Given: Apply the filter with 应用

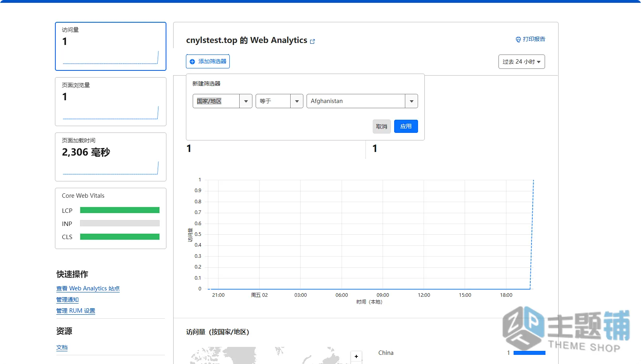Looking at the screenshot, I should [406, 126].
